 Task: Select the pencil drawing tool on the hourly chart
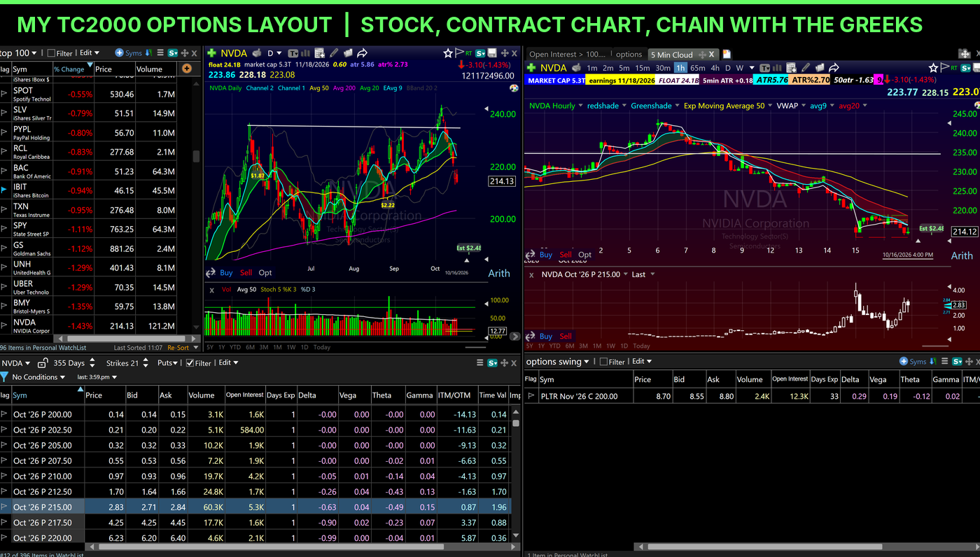(x=805, y=68)
